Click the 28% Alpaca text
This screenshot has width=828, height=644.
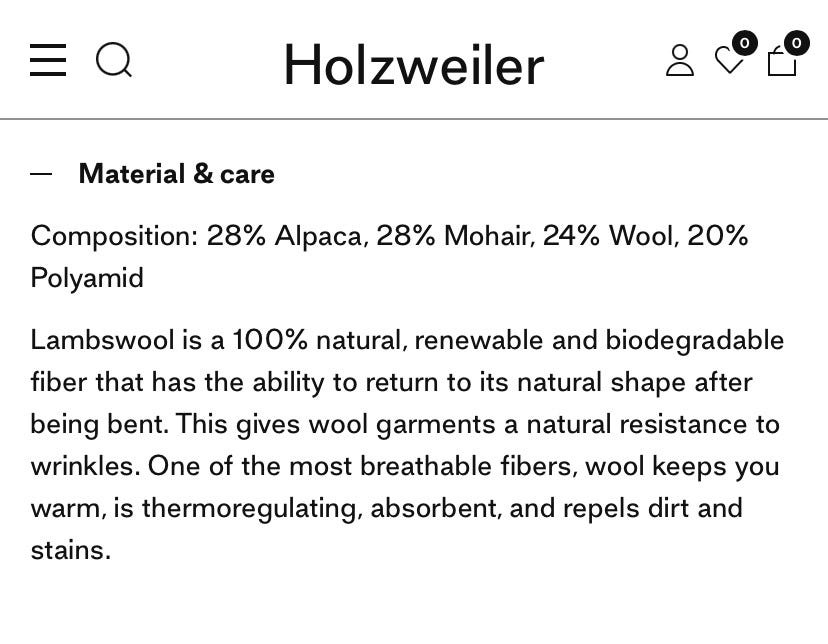click(285, 235)
